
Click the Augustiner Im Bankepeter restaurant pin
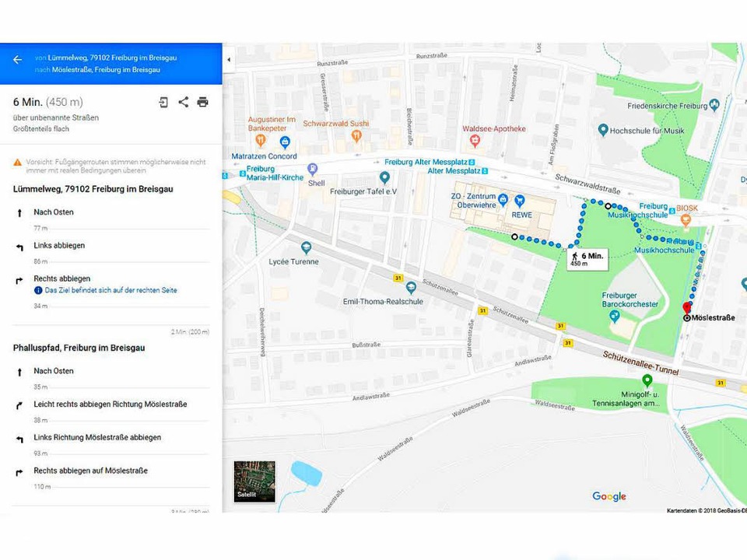[261, 140]
